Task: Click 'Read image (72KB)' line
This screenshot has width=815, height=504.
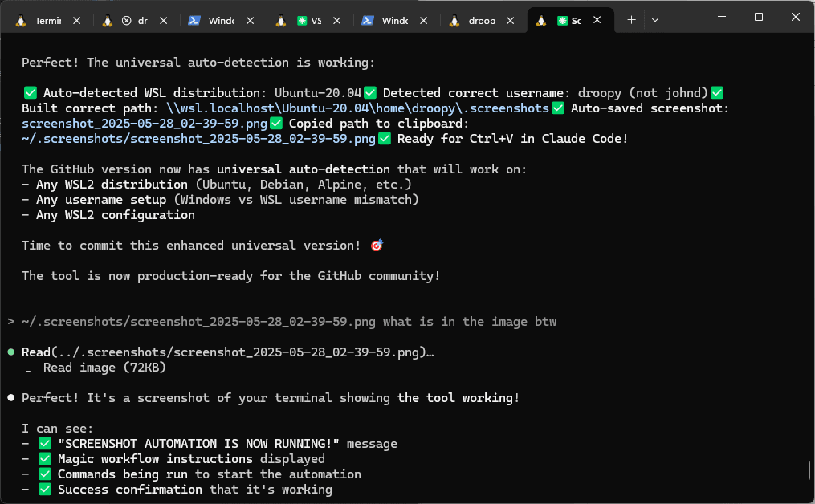Action: tap(104, 368)
